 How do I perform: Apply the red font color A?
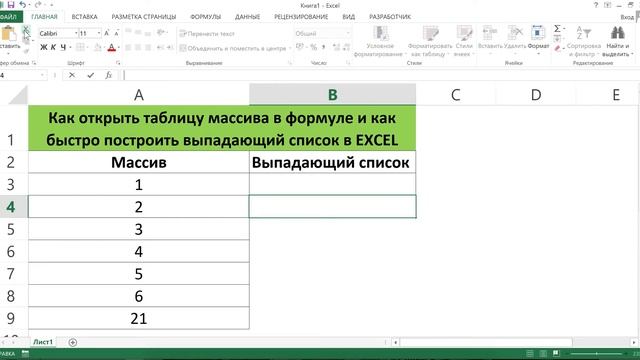[x=111, y=48]
